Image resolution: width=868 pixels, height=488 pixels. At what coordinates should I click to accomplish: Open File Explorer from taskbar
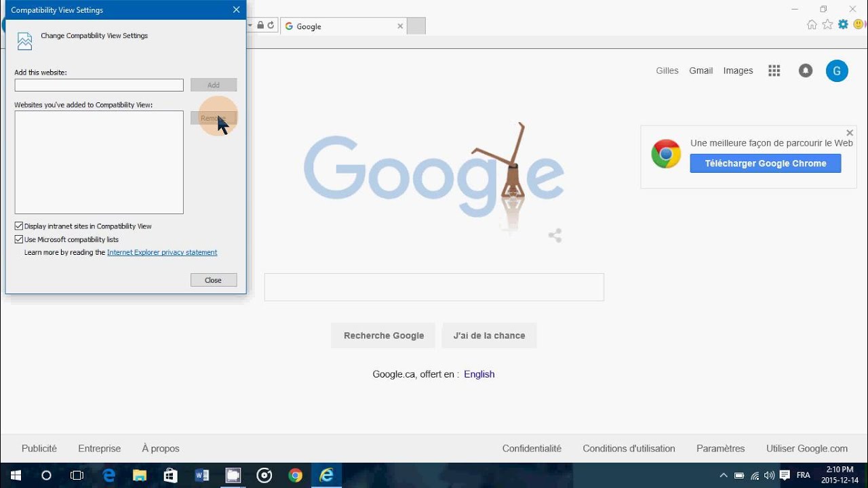(140, 476)
